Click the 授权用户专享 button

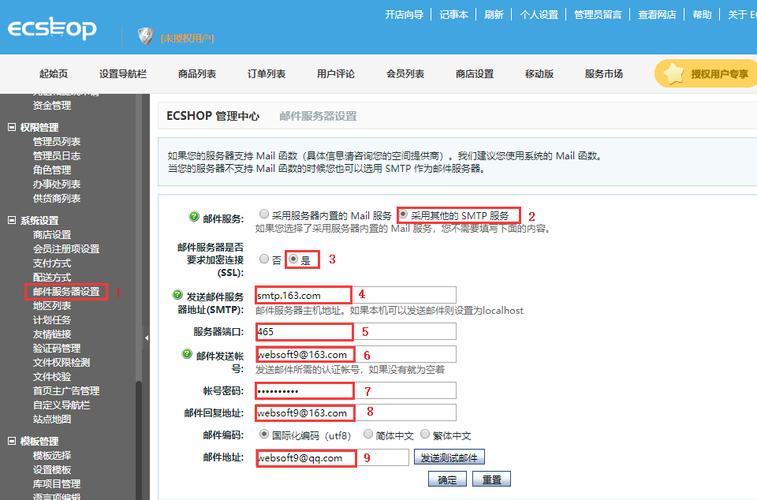[x=706, y=73]
